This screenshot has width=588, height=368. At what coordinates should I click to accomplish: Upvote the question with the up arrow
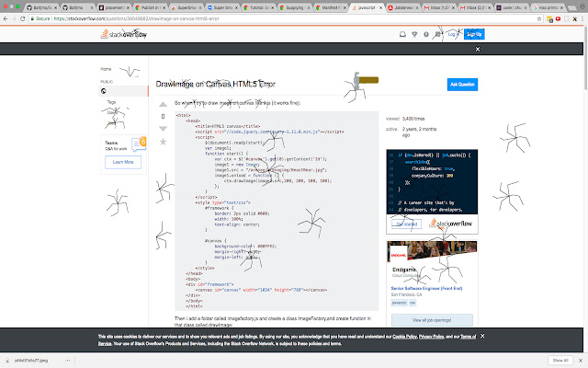(163, 104)
